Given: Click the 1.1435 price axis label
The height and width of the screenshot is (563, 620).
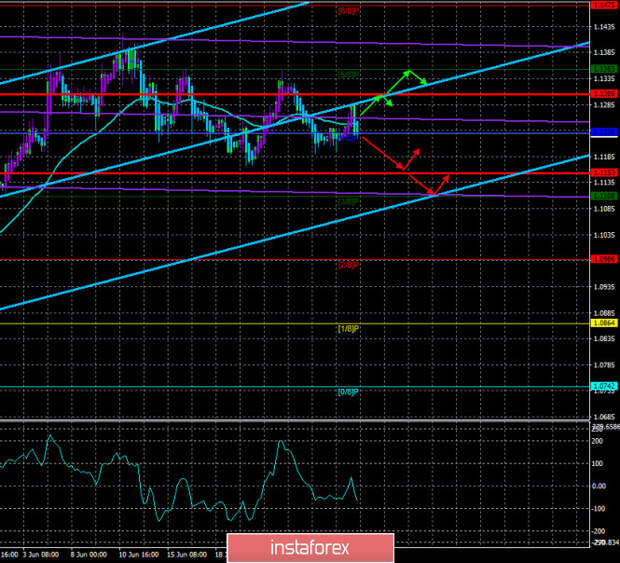Looking at the screenshot, I should pos(605,27).
